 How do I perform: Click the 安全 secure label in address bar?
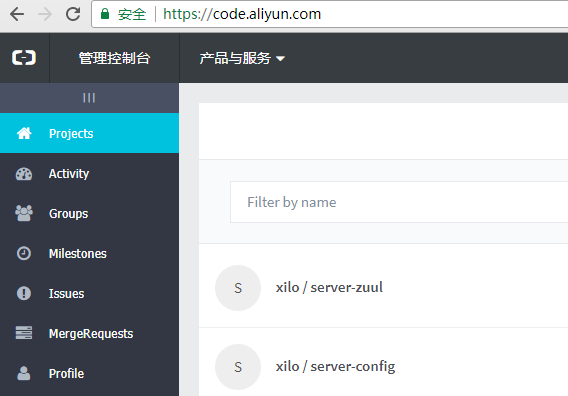pos(132,14)
